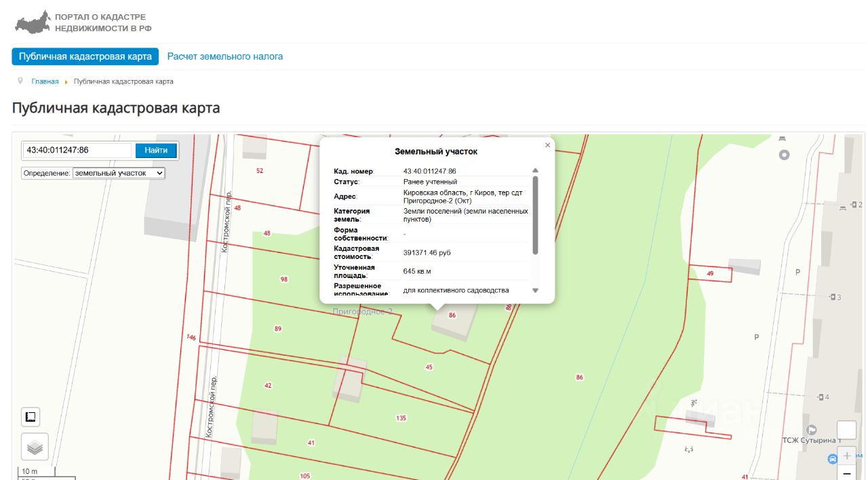Click the building on parcel 86
Viewport: 868px width, 480px height.
pyautogui.click(x=454, y=323)
